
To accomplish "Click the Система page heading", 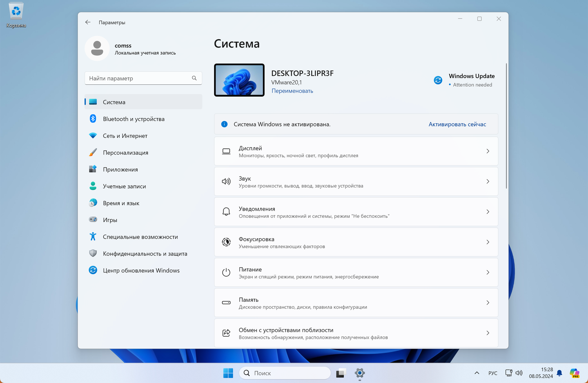I will point(237,44).
